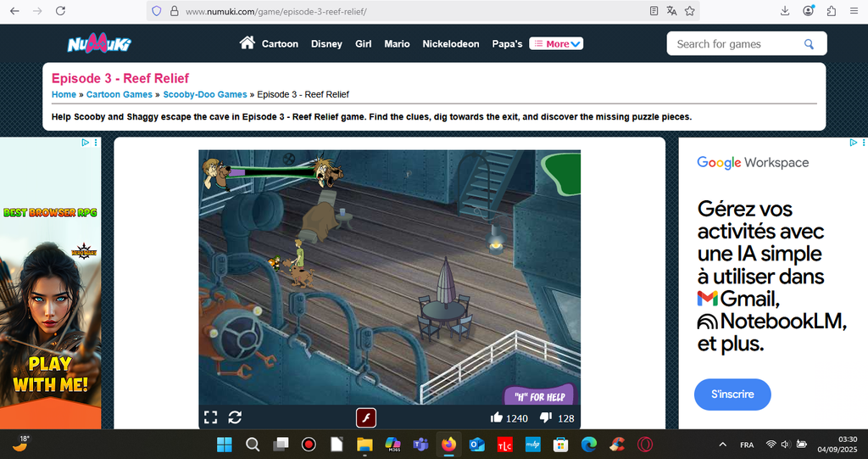Screen dimensions: 868x459
Task: Open FRA keyboard language indicator
Action: pos(747,445)
